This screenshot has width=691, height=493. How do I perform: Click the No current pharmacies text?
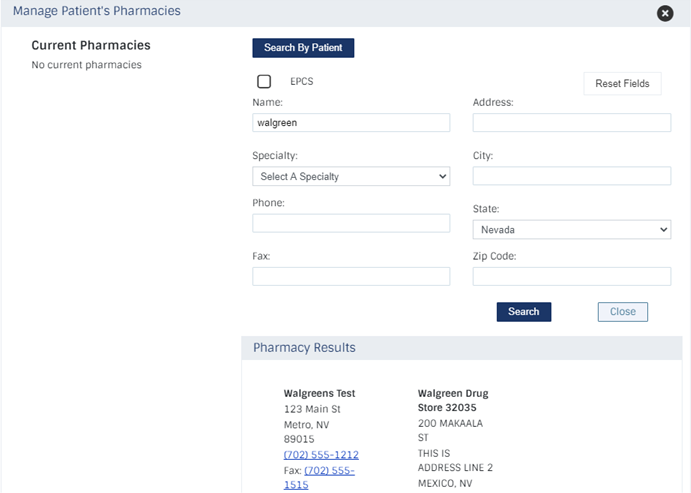click(86, 65)
